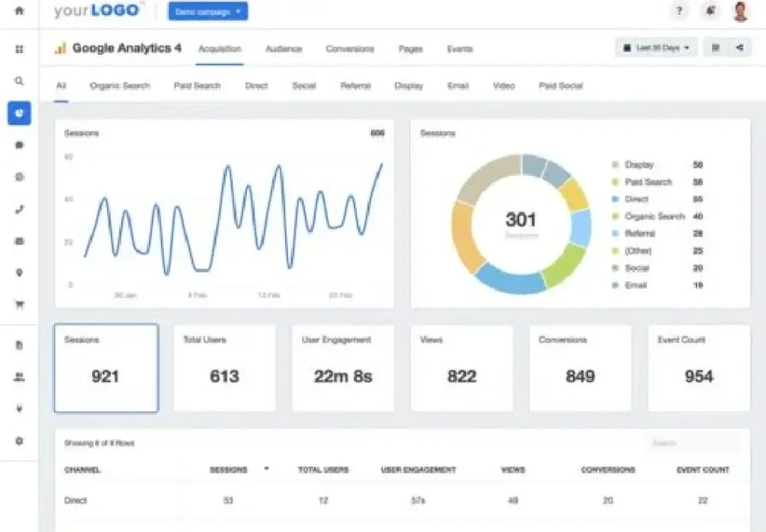Select the Total Users metric card
This screenshot has height=532, width=766.
tap(224, 367)
